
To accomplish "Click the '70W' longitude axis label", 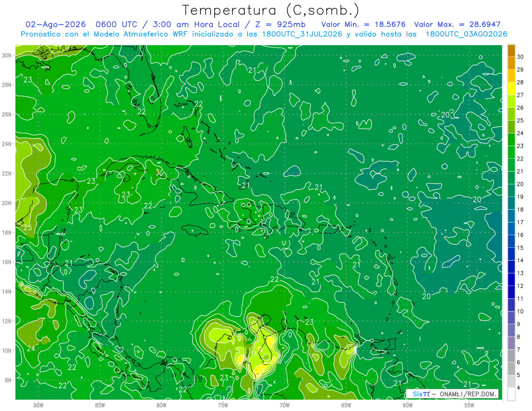I will tap(285, 405).
